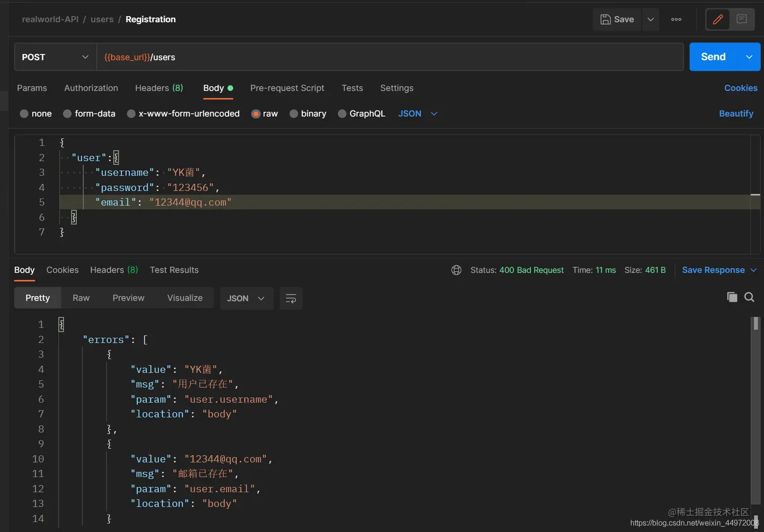Click the "user.email" param value in response
Viewport: 764px width, 532px height.
pyautogui.click(x=220, y=489)
